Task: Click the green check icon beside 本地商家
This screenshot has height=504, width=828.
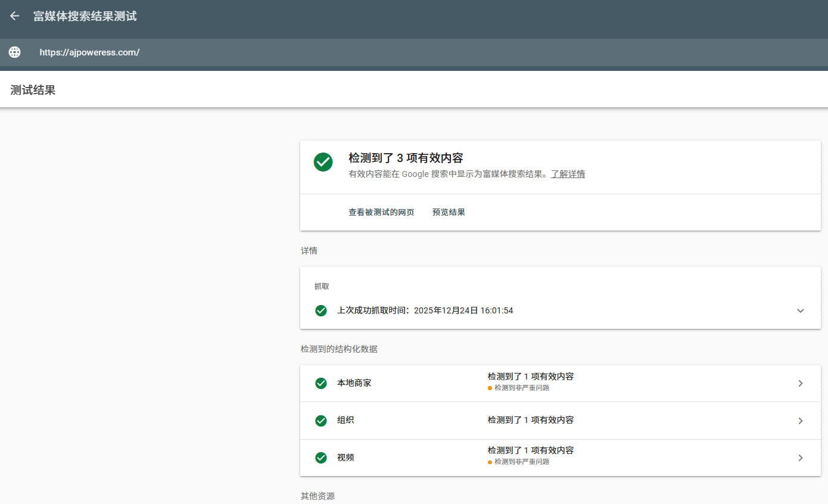Action: (x=321, y=383)
